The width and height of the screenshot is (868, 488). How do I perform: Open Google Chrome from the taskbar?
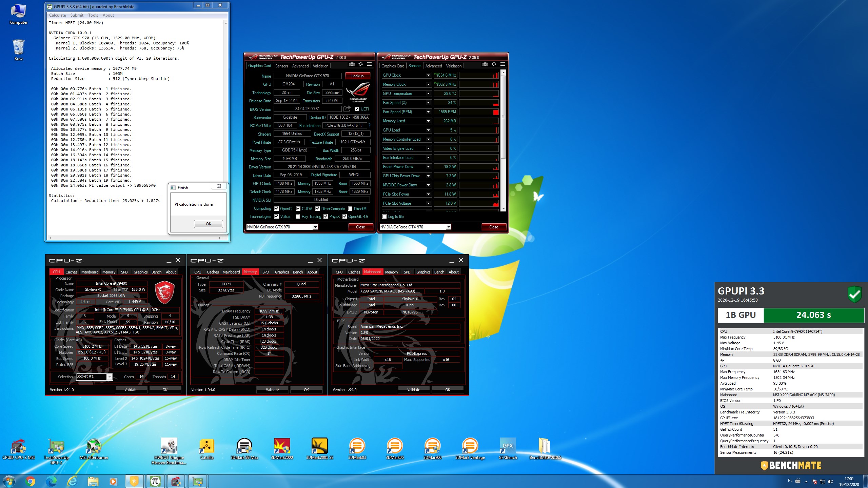[30, 481]
